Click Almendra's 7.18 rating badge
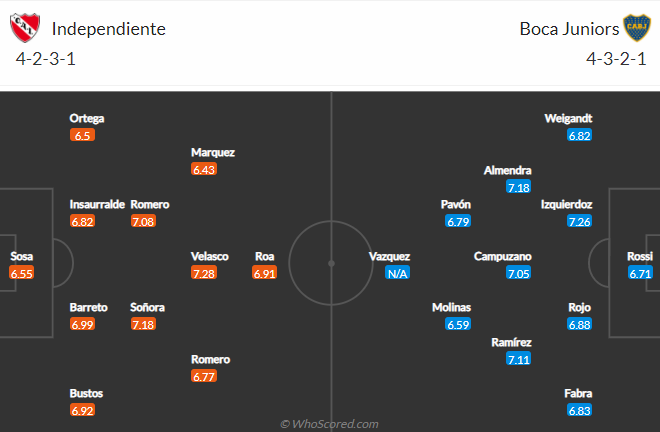This screenshot has height=432, width=660. 519,187
